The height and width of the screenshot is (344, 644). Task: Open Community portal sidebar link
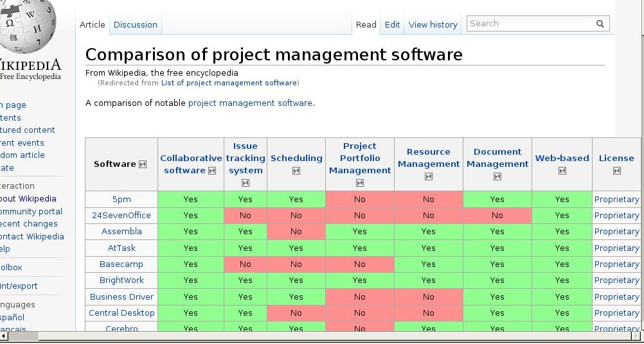click(x=31, y=212)
